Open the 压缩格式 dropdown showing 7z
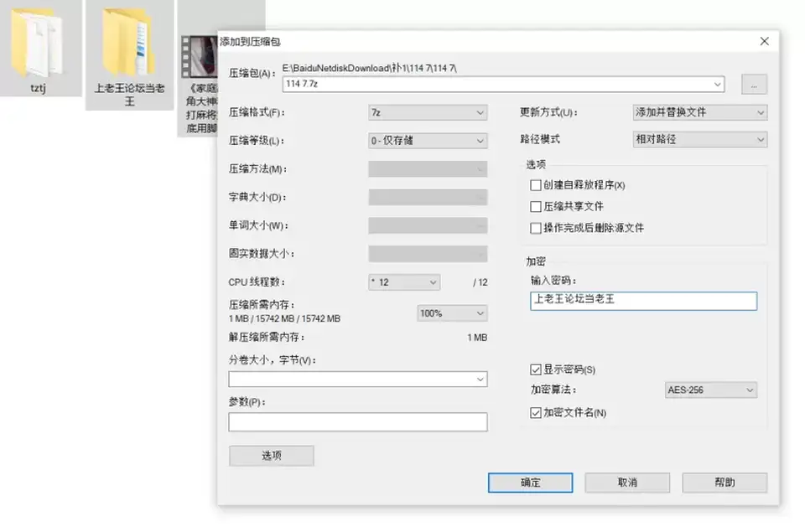This screenshot has height=532, width=805. tap(428, 112)
